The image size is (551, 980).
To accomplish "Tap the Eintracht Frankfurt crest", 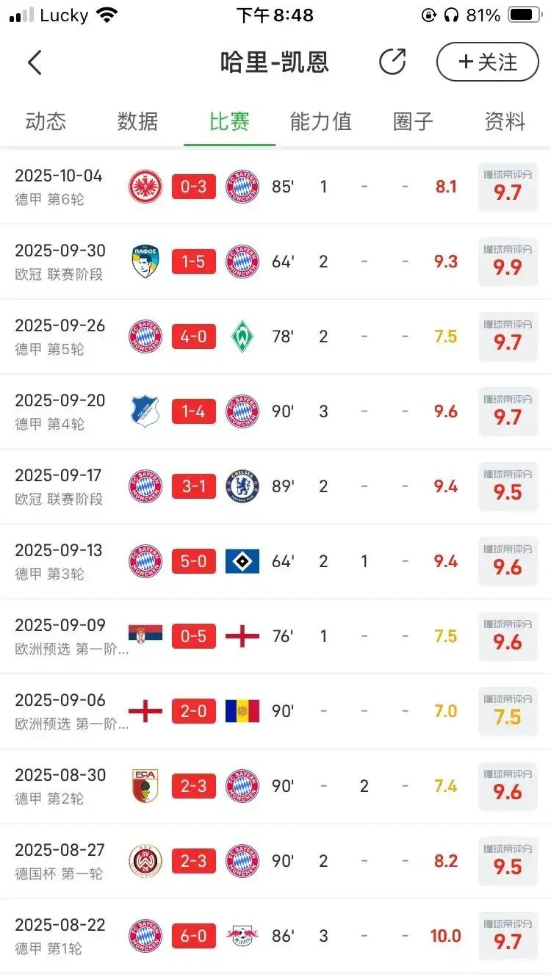I will click(145, 187).
